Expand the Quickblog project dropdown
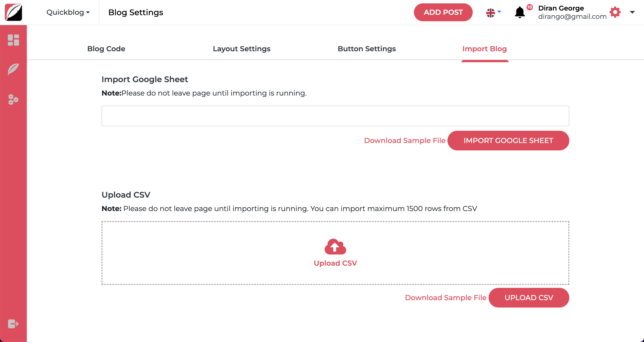 [68, 12]
